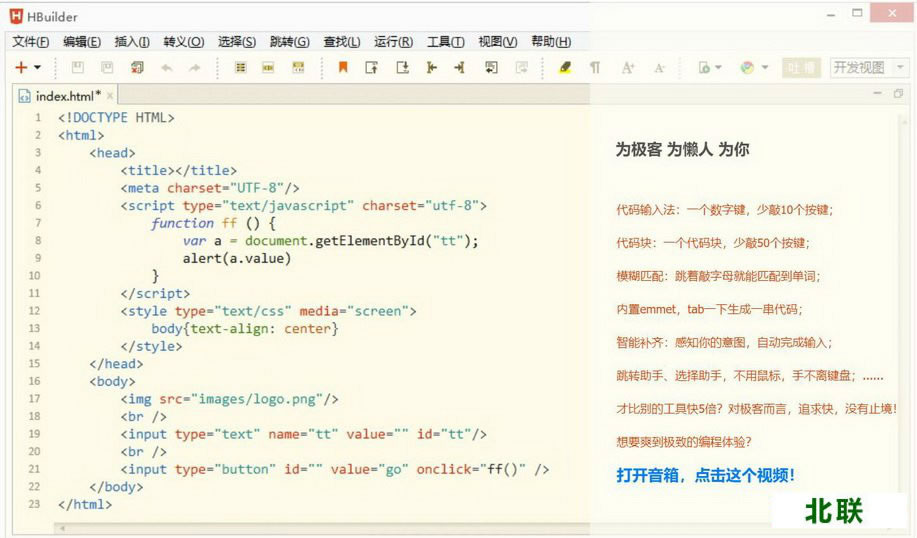This screenshot has width=917, height=538.
Task: Click the go-to-line-end right arrow icon
Action: (460, 68)
